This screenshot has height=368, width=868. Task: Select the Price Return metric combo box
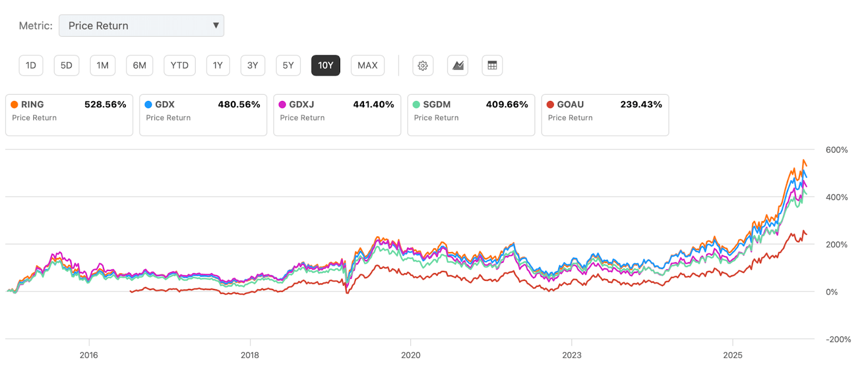click(141, 25)
